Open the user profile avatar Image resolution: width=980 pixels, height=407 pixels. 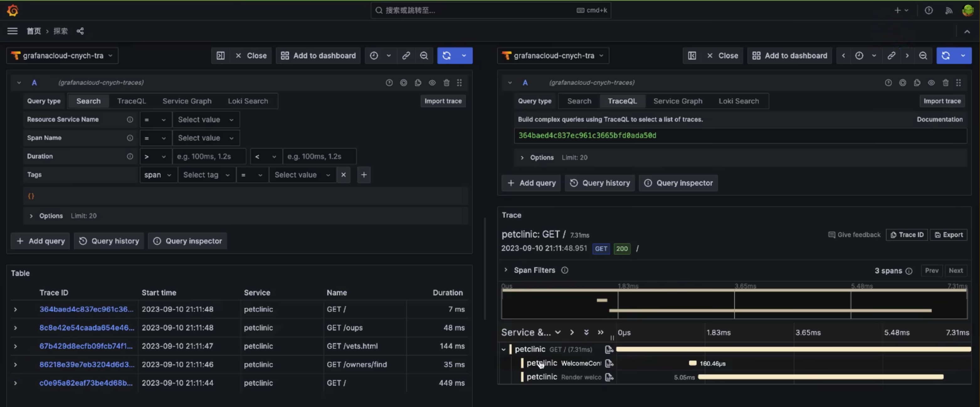click(968, 10)
